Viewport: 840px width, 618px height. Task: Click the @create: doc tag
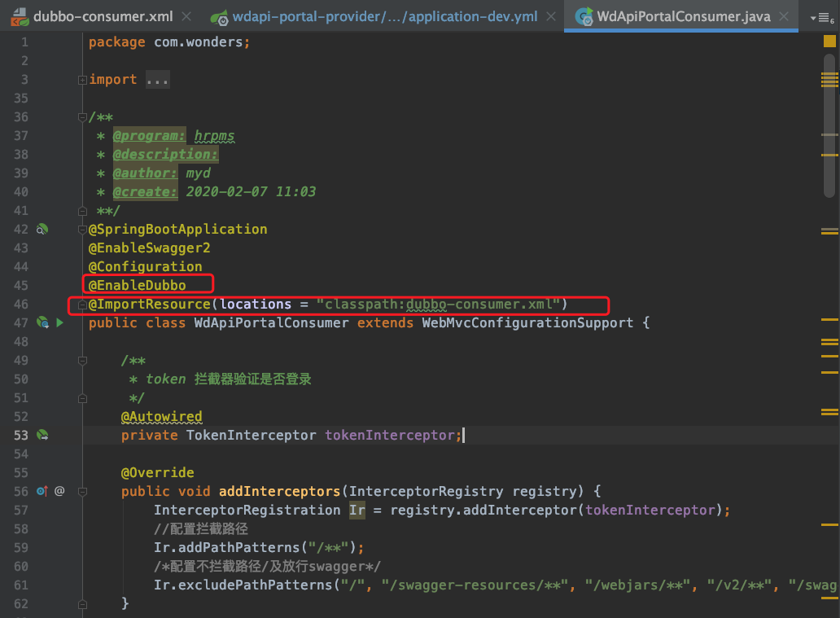point(145,192)
